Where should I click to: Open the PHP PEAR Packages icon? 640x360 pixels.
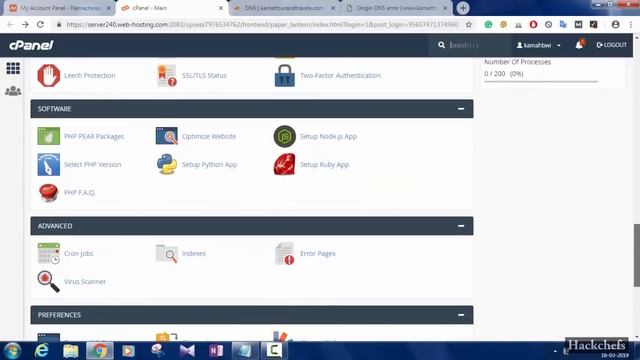(x=49, y=136)
